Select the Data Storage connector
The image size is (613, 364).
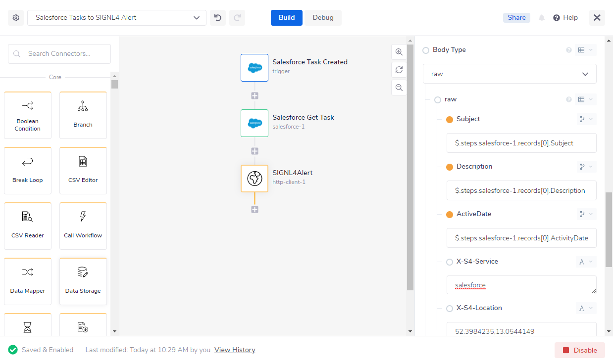click(x=83, y=281)
